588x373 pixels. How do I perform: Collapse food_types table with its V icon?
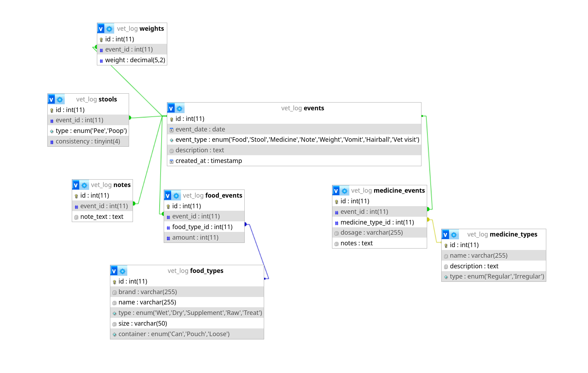(114, 271)
